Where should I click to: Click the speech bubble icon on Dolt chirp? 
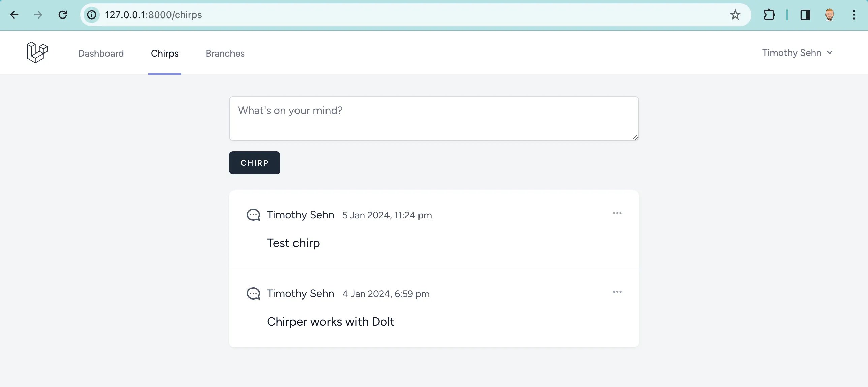[253, 293]
